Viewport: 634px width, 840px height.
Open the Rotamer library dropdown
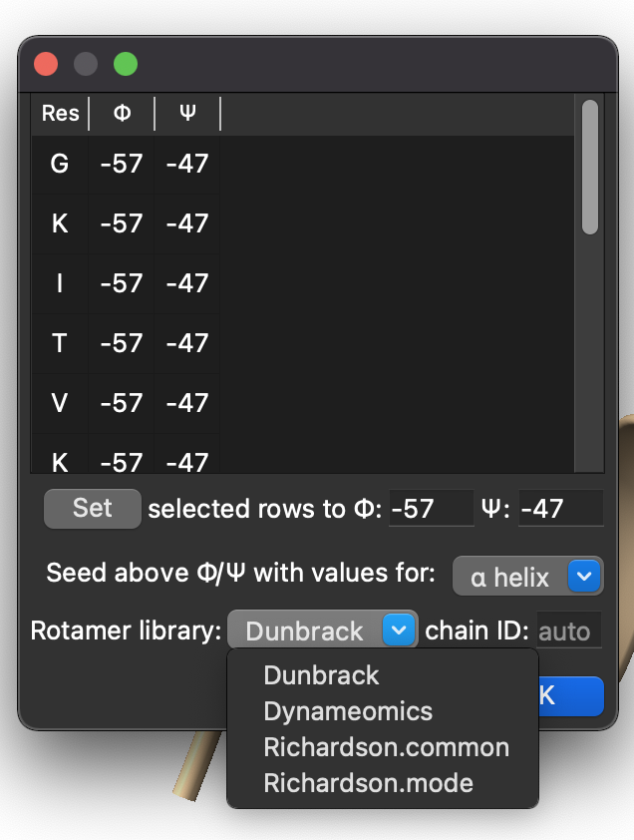pos(323,631)
